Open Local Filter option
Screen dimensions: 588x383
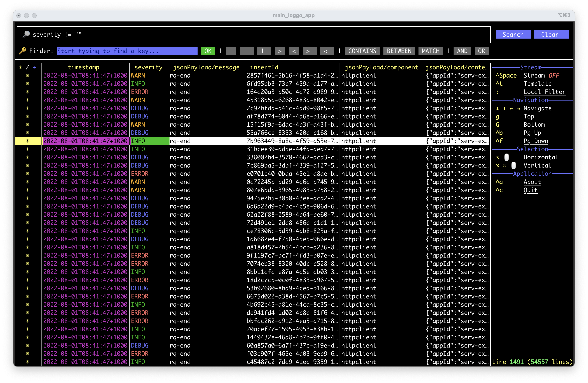coord(544,92)
